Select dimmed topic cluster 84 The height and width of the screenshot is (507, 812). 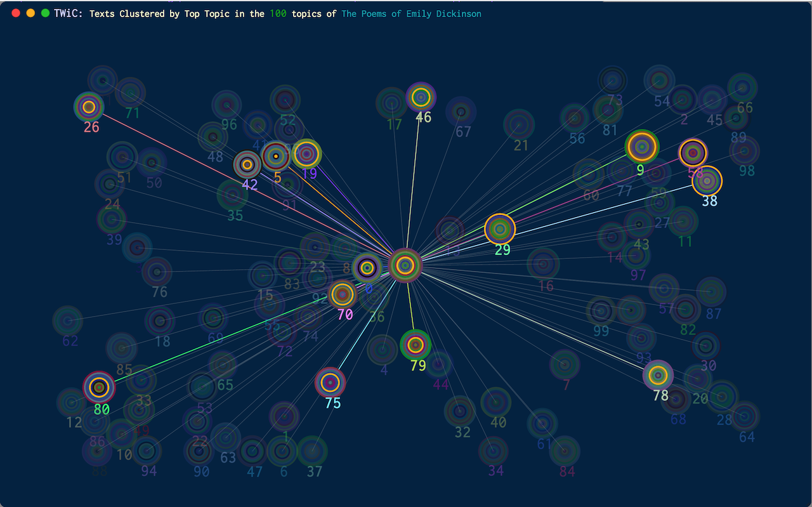565,451
